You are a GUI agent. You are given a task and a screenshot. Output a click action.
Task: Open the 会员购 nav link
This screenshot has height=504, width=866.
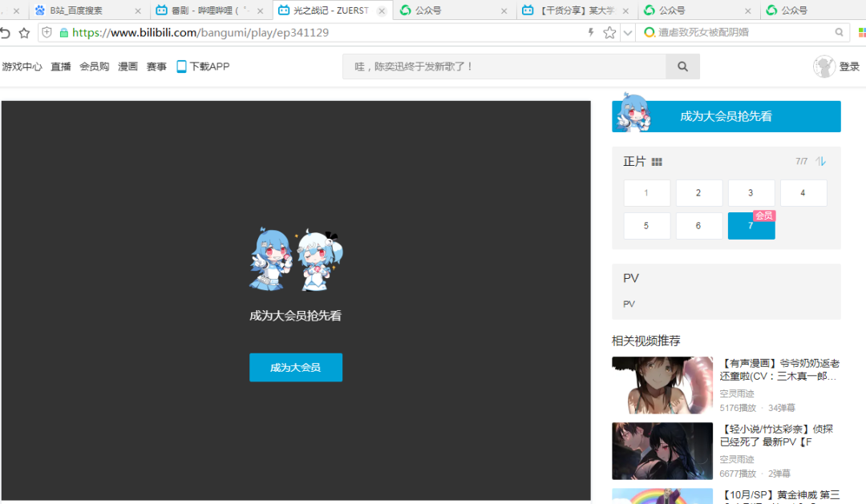[94, 67]
